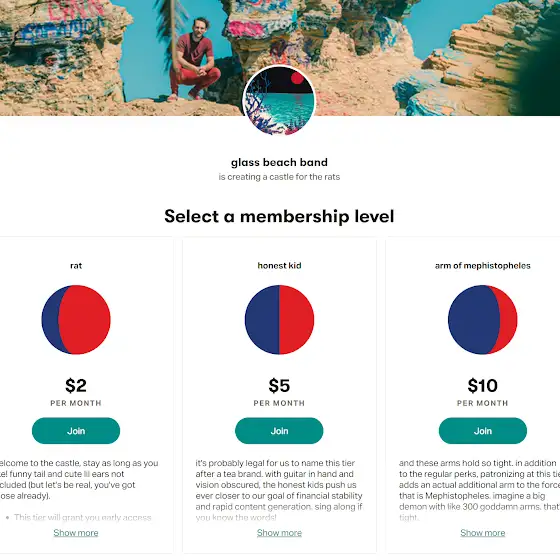Click the rat tier moon icon
This screenshot has width=560, height=560.
coord(76,320)
